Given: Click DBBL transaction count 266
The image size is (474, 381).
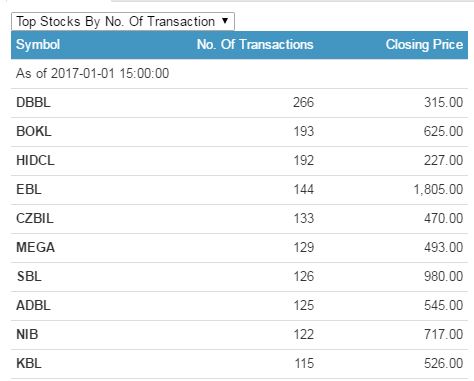Looking at the screenshot, I should point(304,102).
